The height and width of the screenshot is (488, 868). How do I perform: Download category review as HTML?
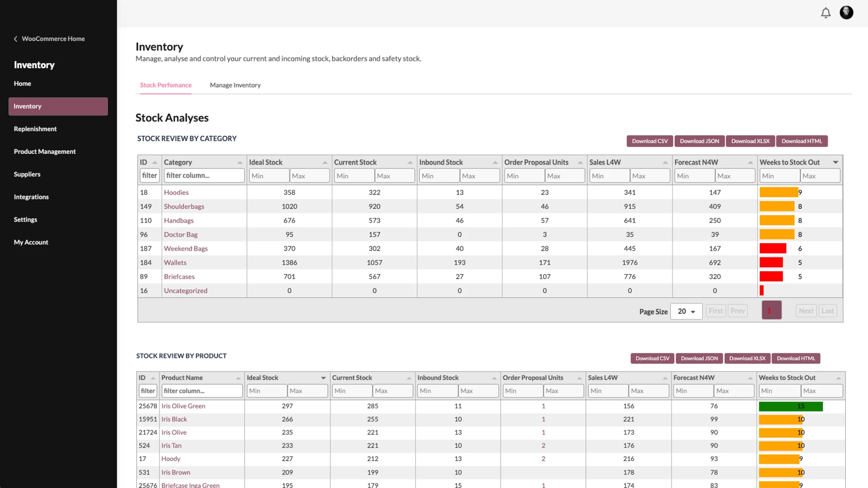(802, 141)
